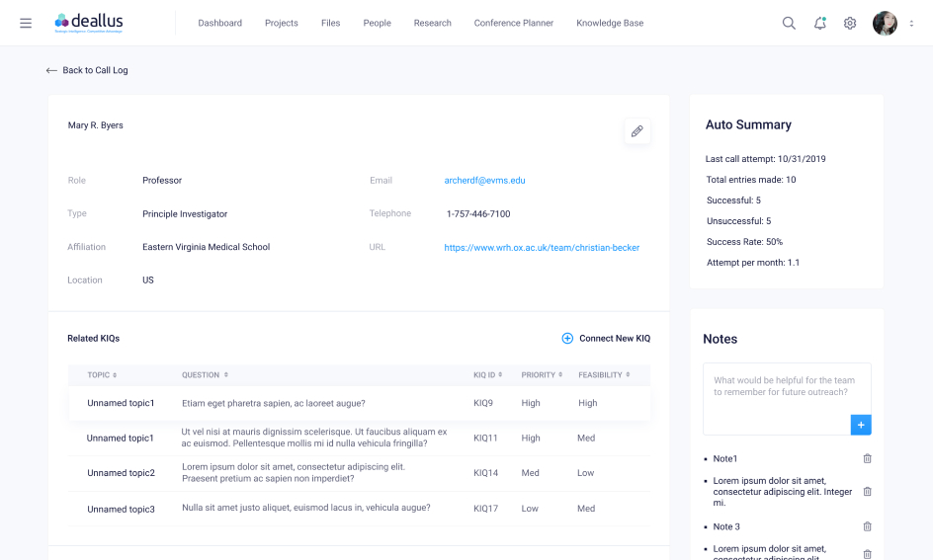933x560 pixels.
Task: Click the Connect New KIQ button
Action: (606, 339)
